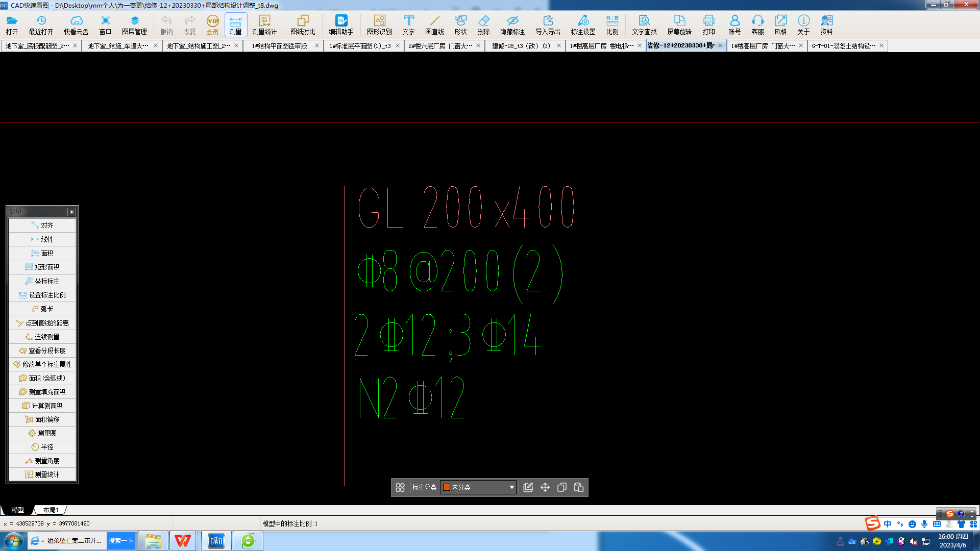Open the 资料 resources icon

click(826, 24)
